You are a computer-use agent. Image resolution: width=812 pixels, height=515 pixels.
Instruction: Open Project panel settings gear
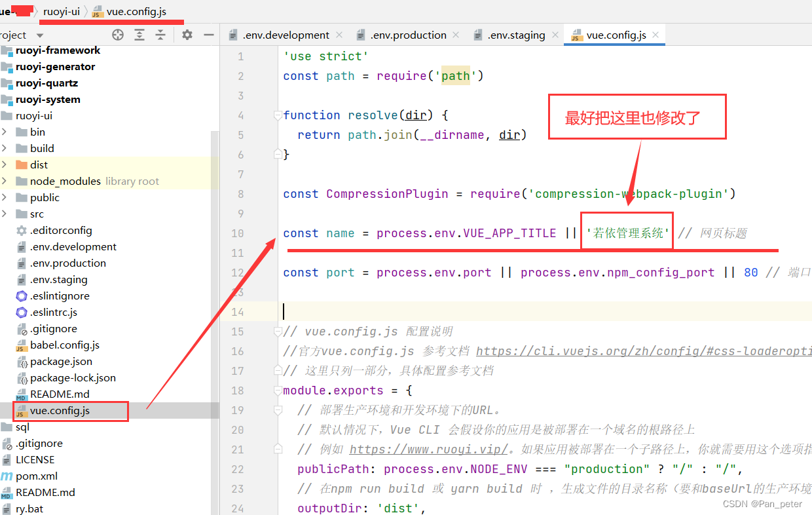187,35
